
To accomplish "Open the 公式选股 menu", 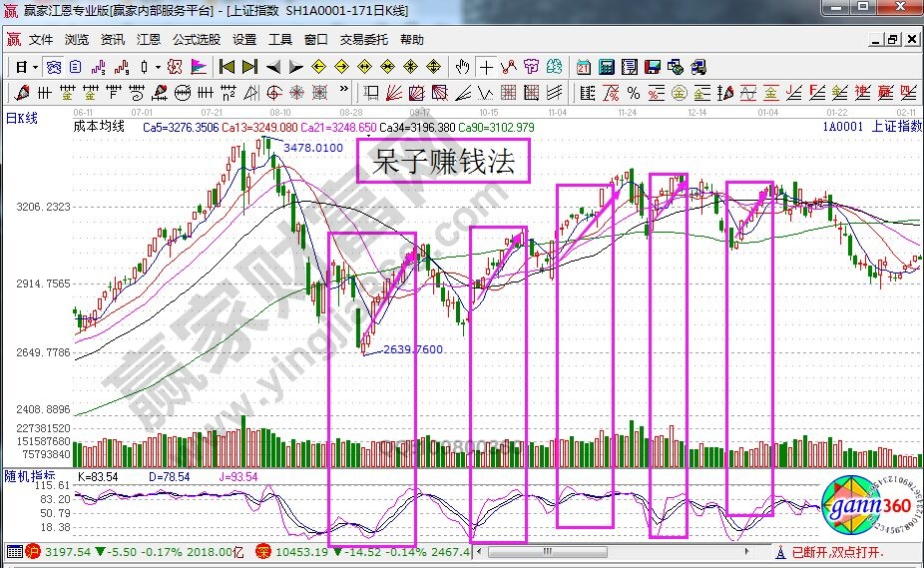I will 197,40.
